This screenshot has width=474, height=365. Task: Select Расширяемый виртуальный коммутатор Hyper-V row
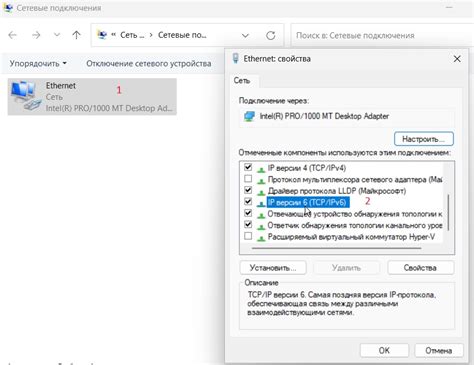pyautogui.click(x=351, y=237)
